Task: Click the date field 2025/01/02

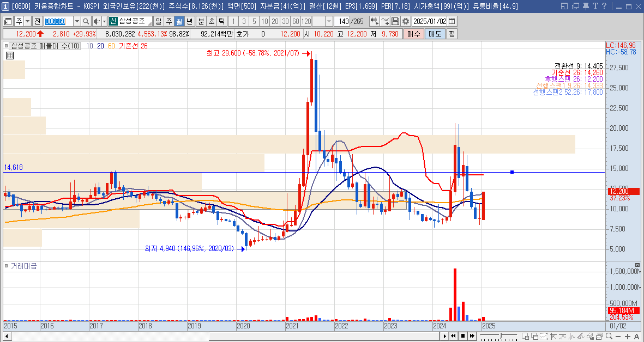Action: [429, 21]
